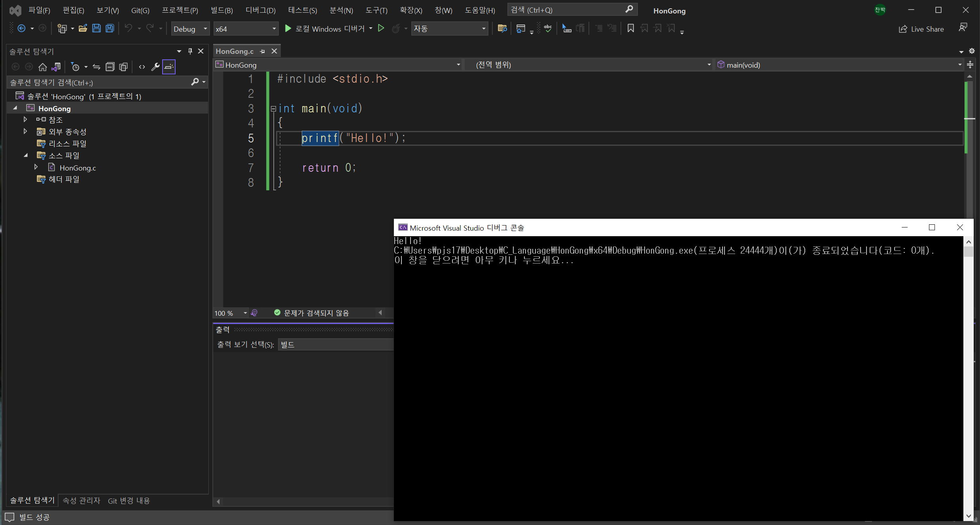Click the Live Share button

tap(921, 29)
